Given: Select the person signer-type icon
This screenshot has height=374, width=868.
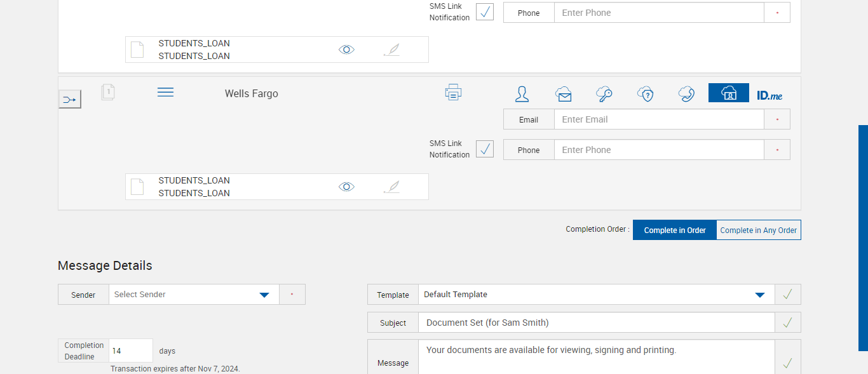Looking at the screenshot, I should (522, 94).
